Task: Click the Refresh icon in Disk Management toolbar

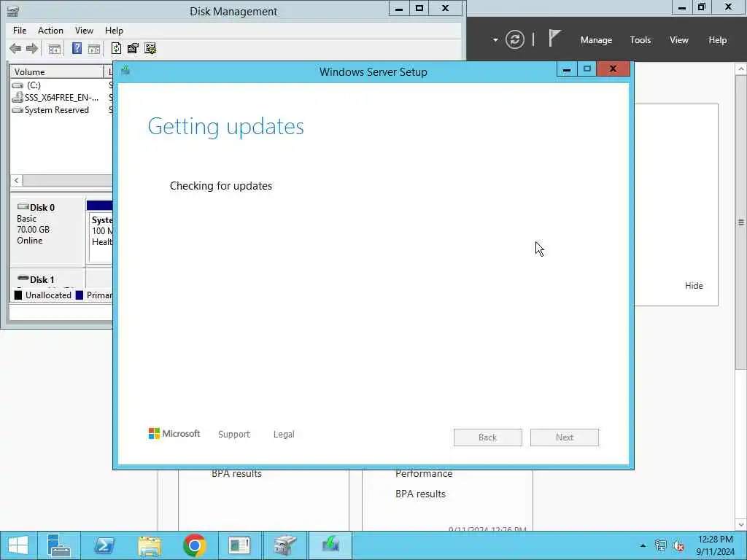Action: coord(116,48)
